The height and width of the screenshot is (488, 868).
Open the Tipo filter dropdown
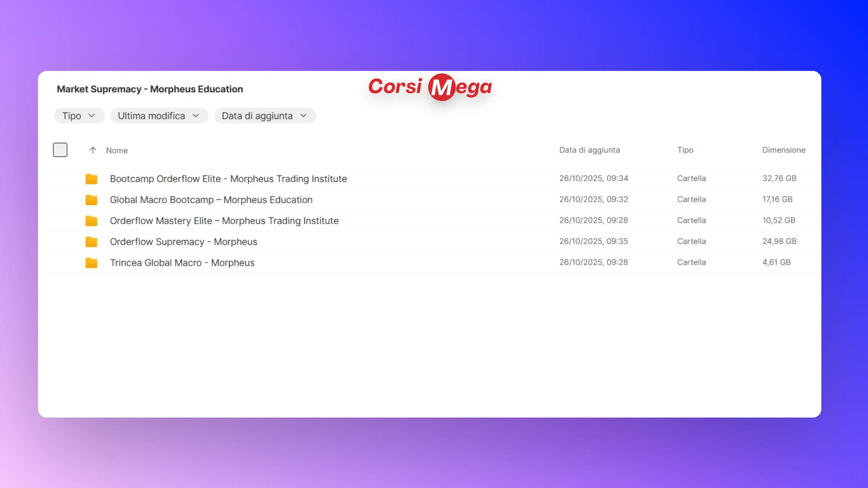pyautogui.click(x=79, y=116)
